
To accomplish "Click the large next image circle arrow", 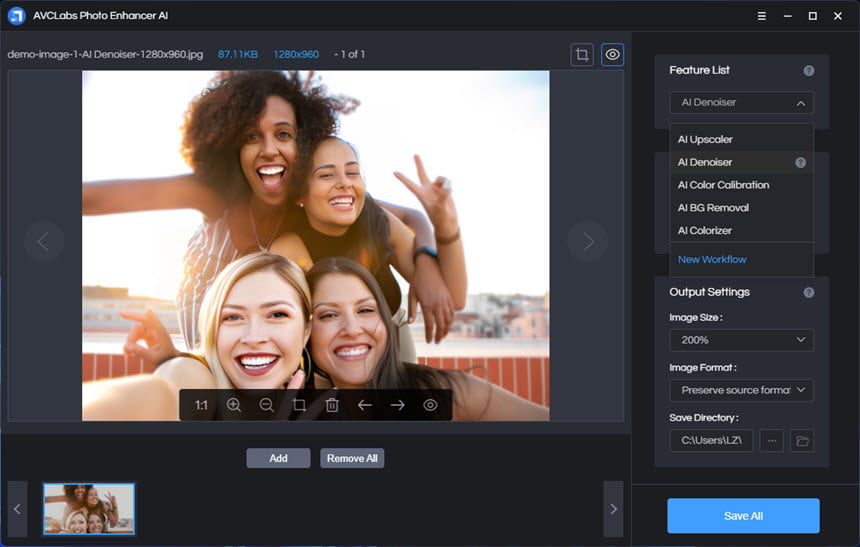I will (x=588, y=241).
